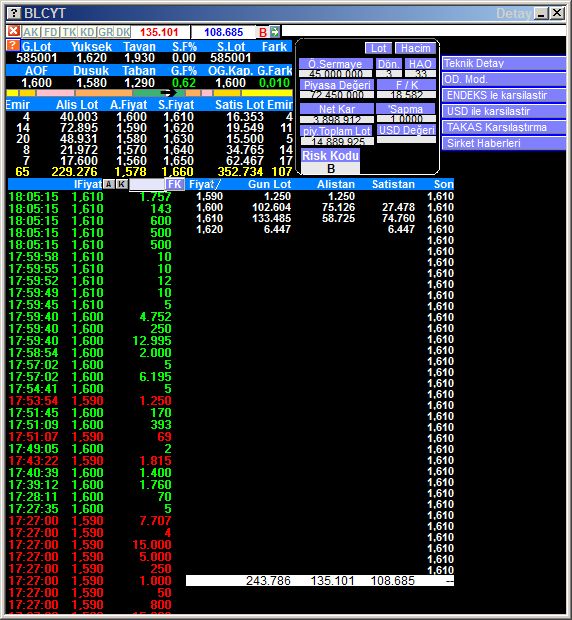This screenshot has height=620, width=572.
Task: Select the FD toolbar button
Action: pyautogui.click(x=51, y=32)
